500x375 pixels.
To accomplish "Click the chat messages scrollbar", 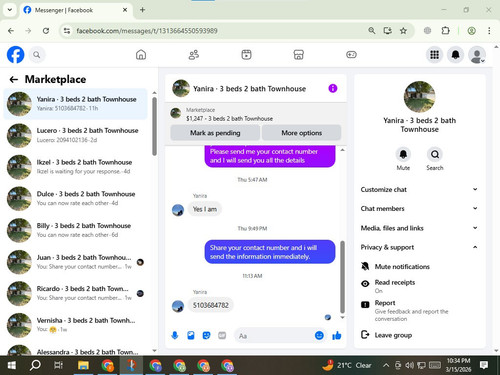I will tap(342, 277).
